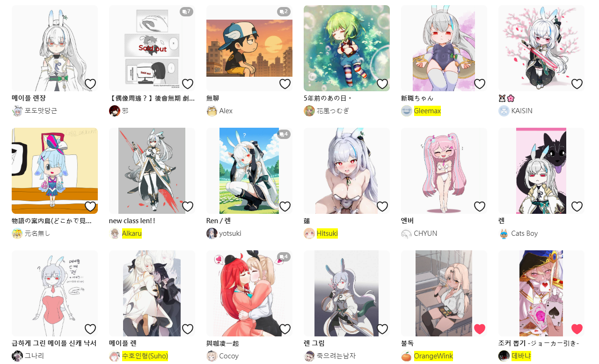Click the heart on 新職ちゃん artwork
The image size is (599, 364).
click(480, 84)
